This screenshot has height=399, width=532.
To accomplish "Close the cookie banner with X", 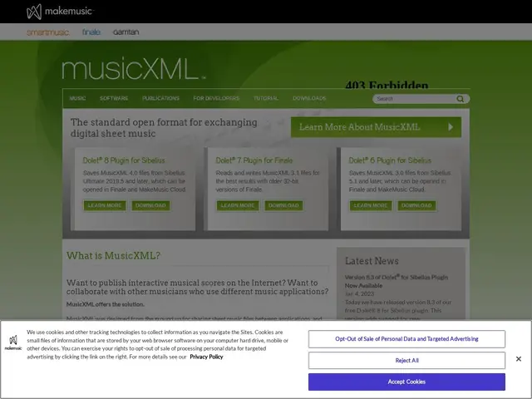I will (x=519, y=359).
